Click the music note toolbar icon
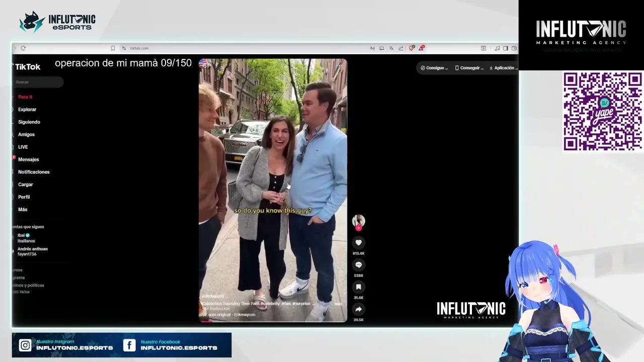Viewport: 644px width, 362px height. coord(497,48)
